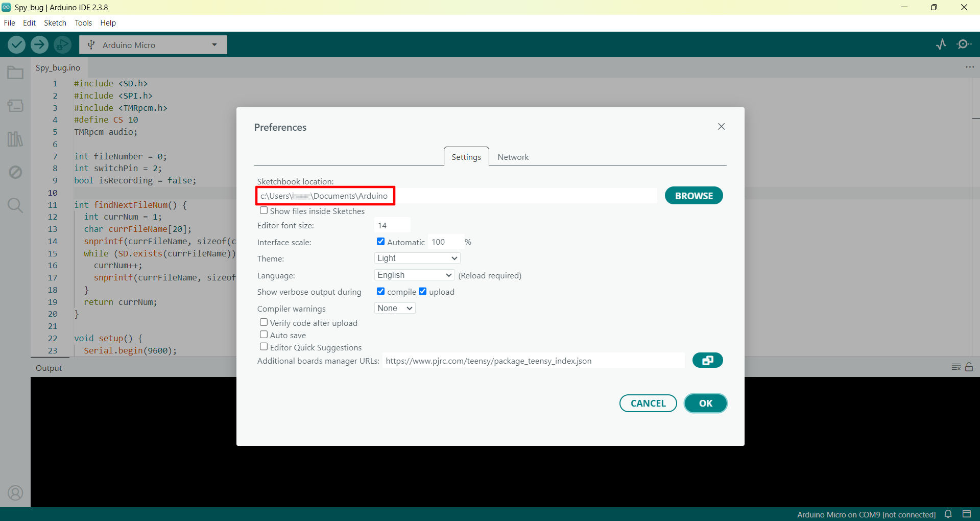Click the BROWSE button

tap(694, 196)
